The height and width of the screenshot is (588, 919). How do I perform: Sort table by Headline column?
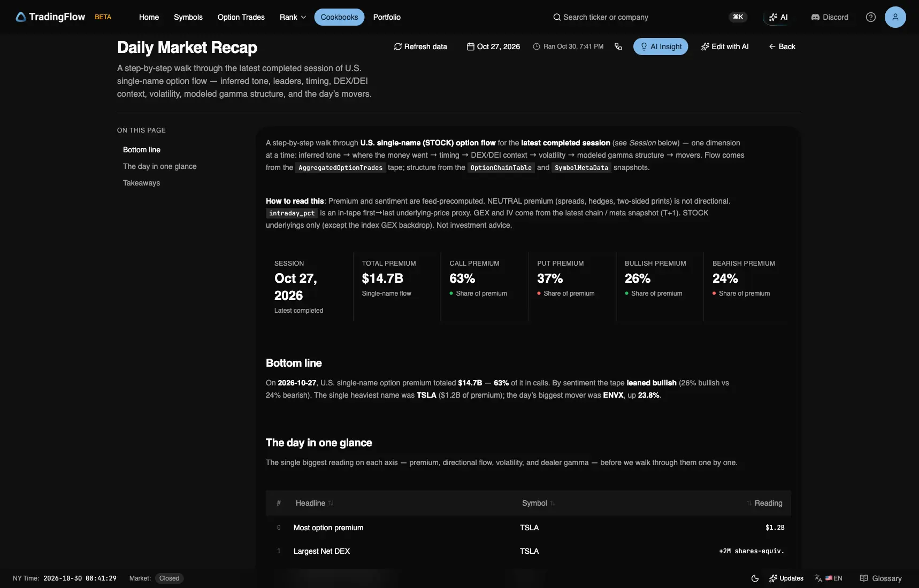[315, 503]
